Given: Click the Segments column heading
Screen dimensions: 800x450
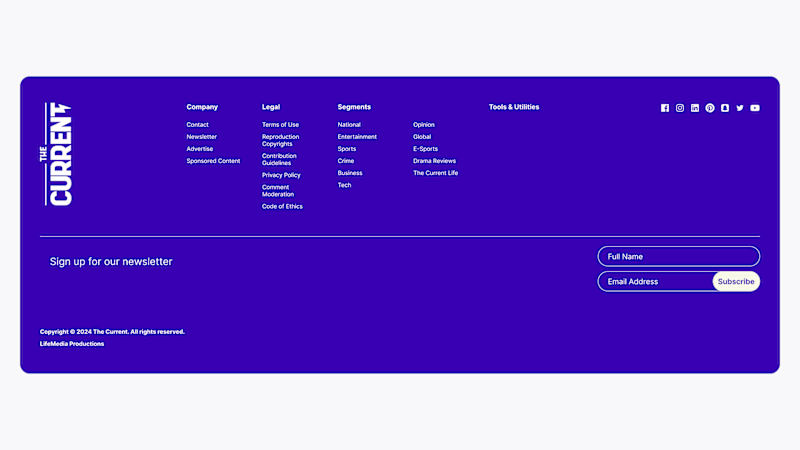Looking at the screenshot, I should coord(354,107).
